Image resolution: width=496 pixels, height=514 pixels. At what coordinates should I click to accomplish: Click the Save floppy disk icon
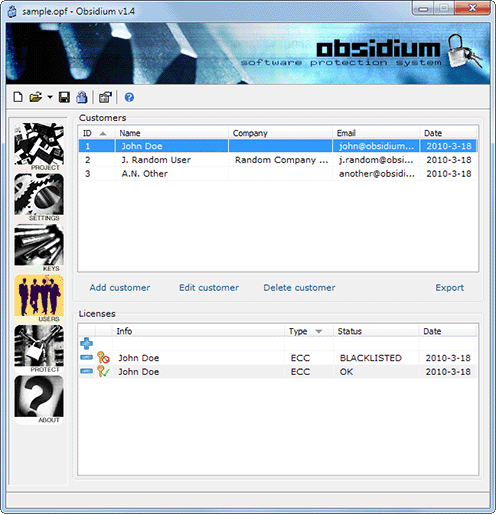coord(64,97)
